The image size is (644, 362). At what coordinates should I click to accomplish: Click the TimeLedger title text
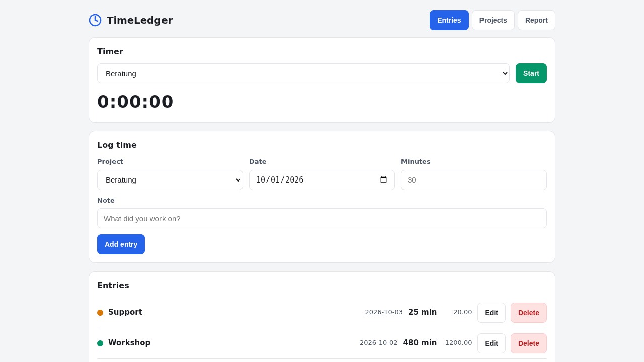(139, 20)
